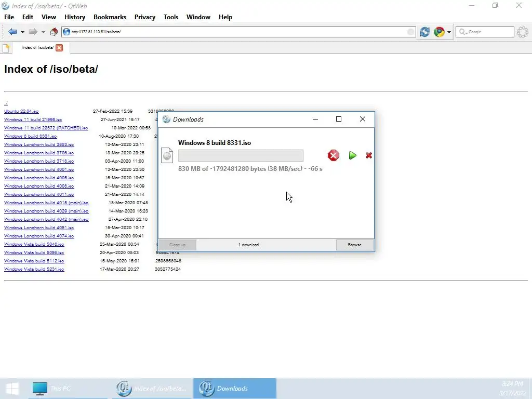Switch to This PC taskbar item
Viewport: 532px width, 399px height.
(68, 389)
